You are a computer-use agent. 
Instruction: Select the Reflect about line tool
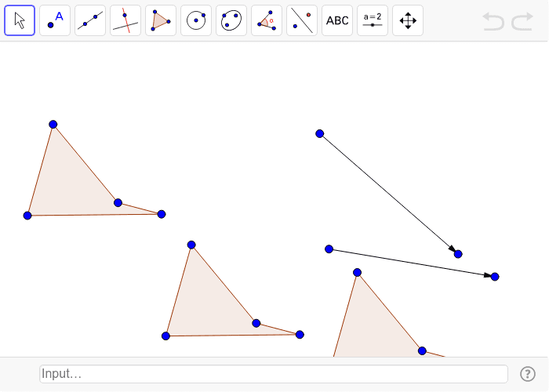coord(302,20)
